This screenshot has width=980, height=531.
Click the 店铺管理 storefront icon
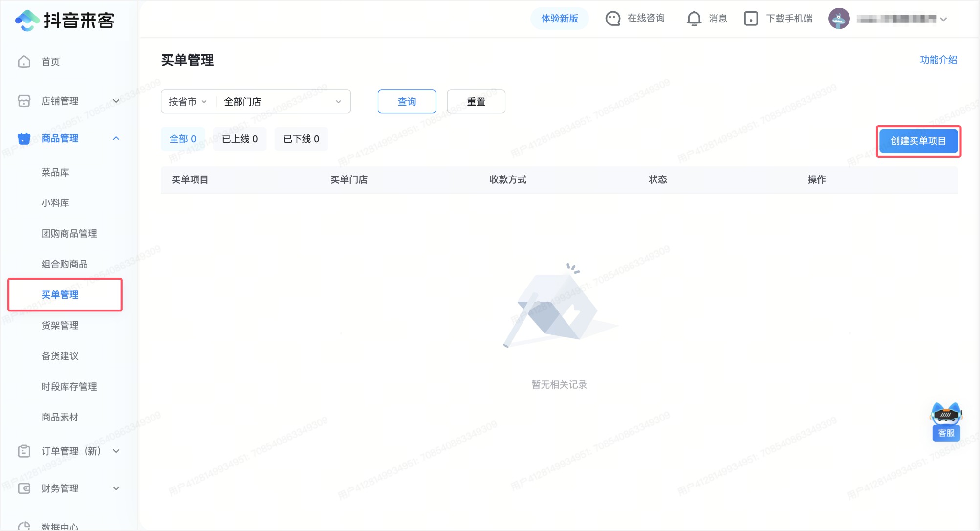point(24,101)
